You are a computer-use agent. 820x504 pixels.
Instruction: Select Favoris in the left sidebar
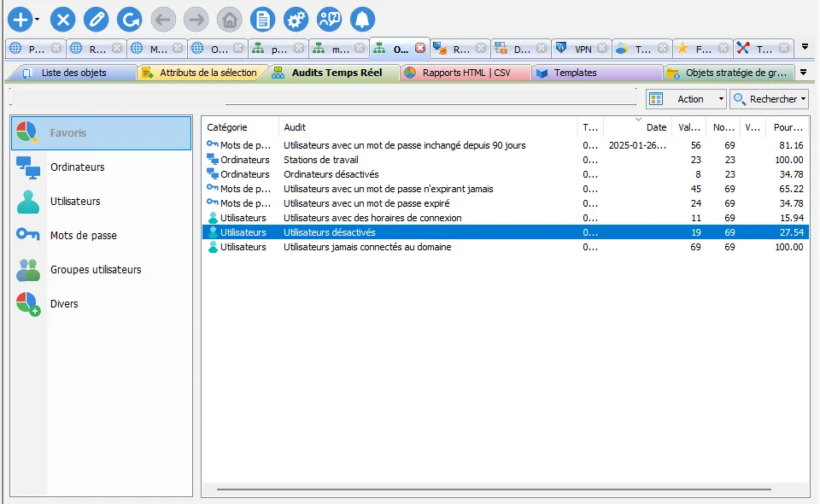(102, 132)
